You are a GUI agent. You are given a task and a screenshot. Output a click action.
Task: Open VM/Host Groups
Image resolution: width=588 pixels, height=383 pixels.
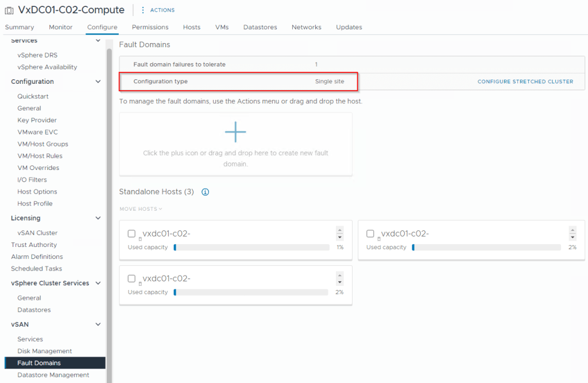click(x=42, y=144)
